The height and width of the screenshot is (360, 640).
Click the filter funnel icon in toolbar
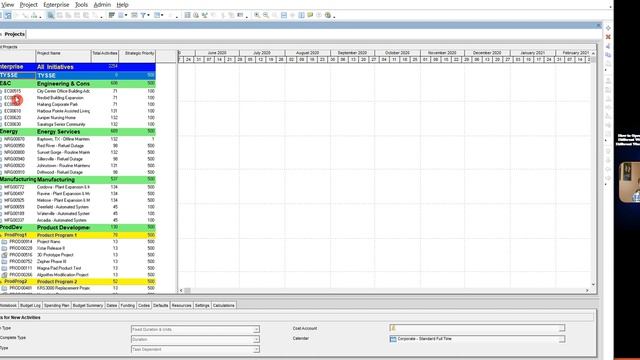143,15
